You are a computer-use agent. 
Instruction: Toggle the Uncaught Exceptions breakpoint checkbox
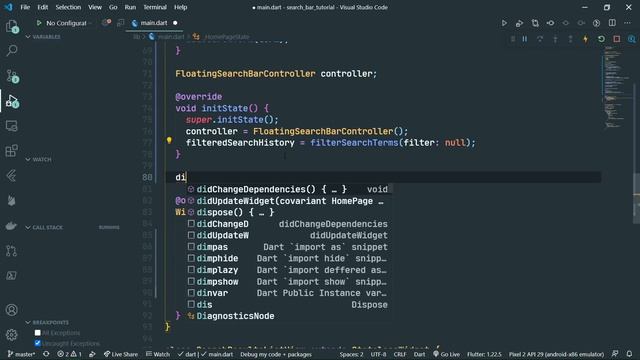click(x=38, y=343)
